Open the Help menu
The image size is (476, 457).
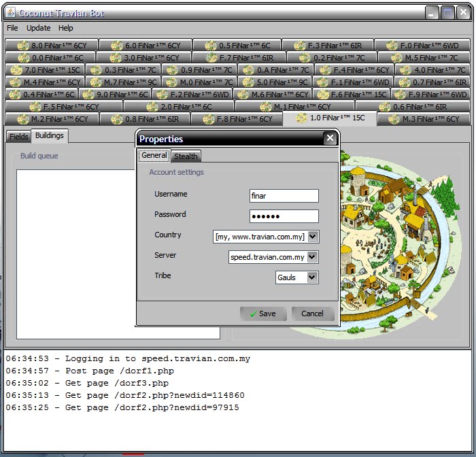tap(65, 28)
